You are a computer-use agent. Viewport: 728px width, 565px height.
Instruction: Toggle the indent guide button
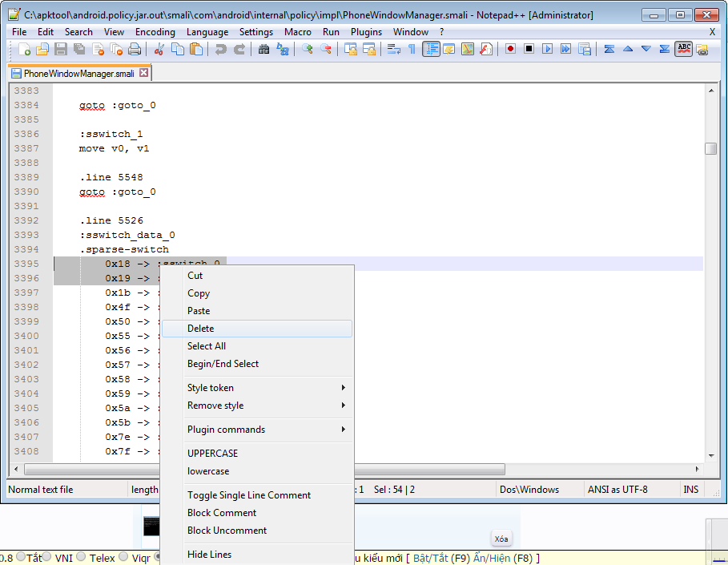pos(431,49)
